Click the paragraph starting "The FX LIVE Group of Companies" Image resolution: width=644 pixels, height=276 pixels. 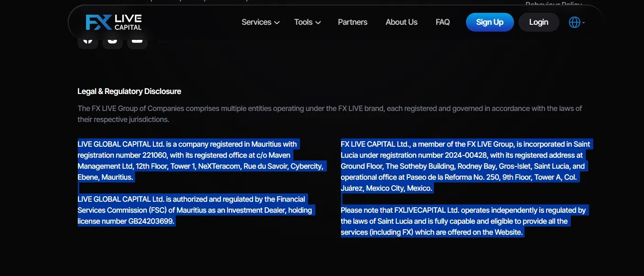click(x=330, y=114)
